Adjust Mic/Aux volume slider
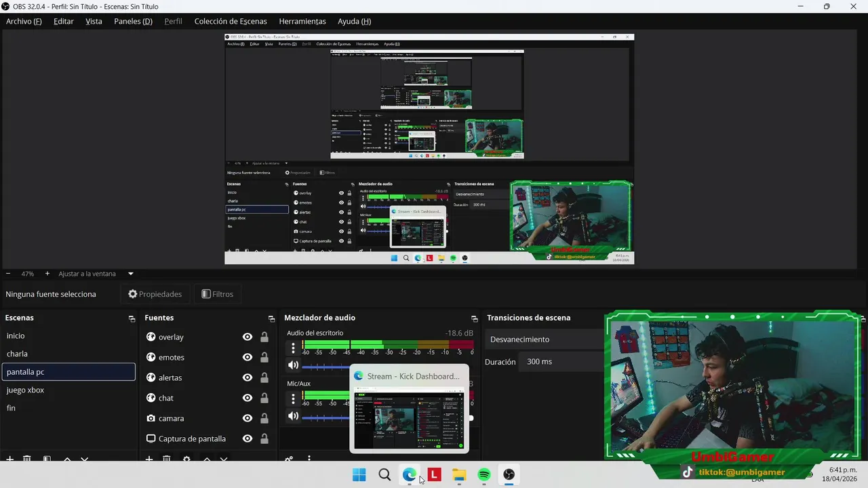868x488 pixels. (x=326, y=418)
